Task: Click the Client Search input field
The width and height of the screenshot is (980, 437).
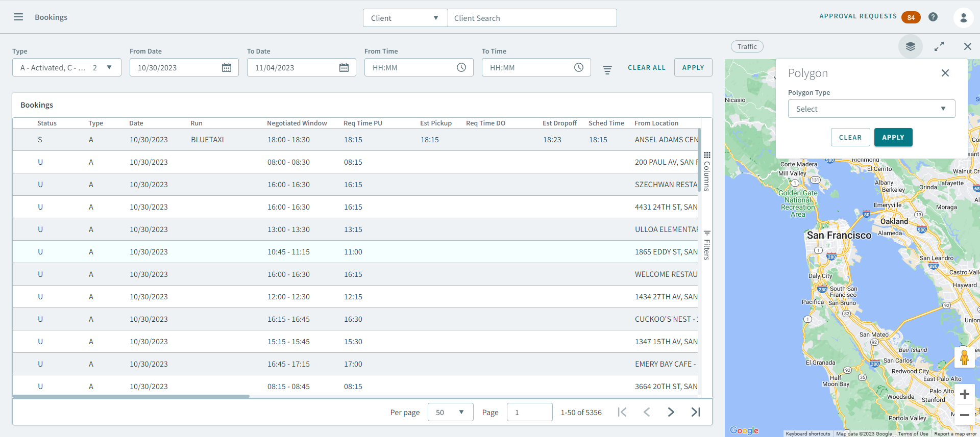Action: [532, 18]
